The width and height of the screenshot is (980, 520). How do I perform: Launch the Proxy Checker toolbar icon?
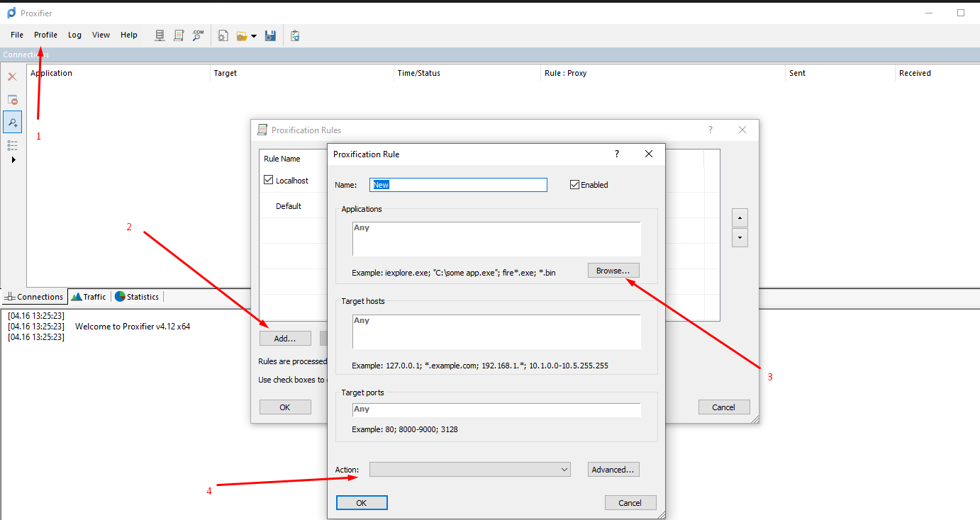pyautogui.click(x=295, y=35)
